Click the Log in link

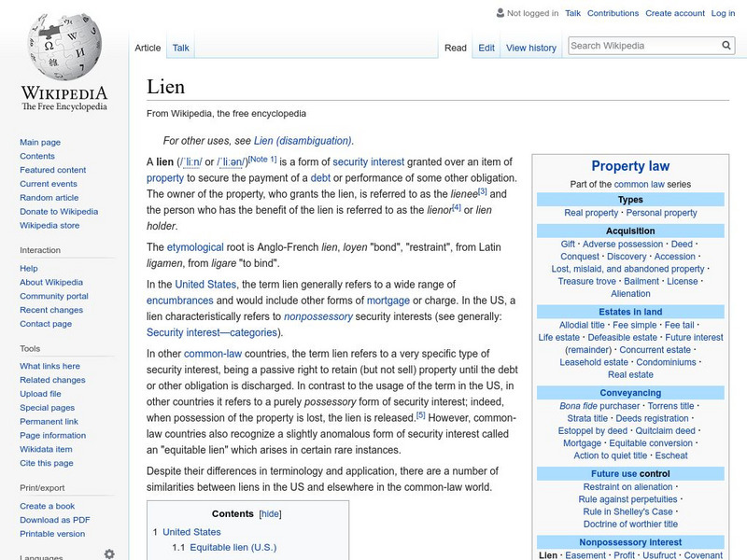[723, 13]
